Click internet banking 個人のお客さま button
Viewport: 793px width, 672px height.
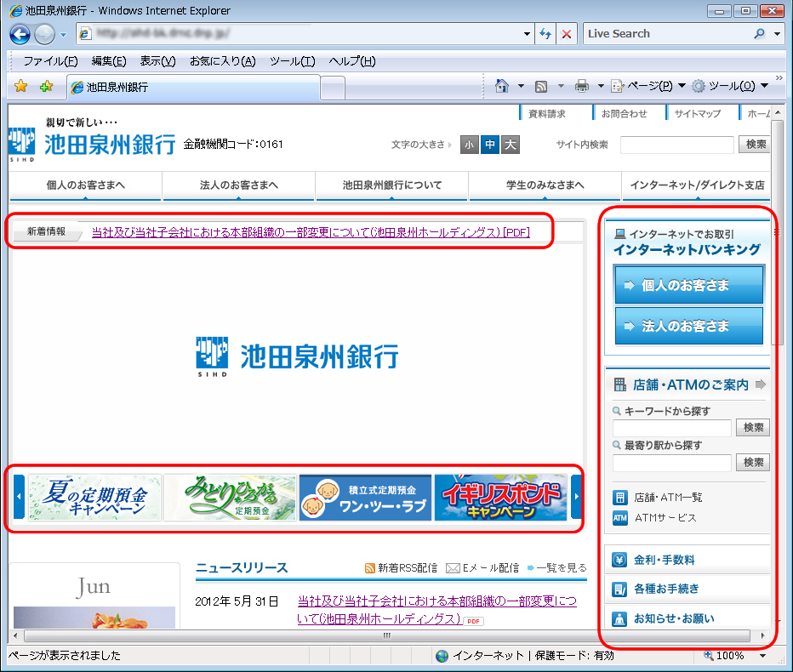689,285
